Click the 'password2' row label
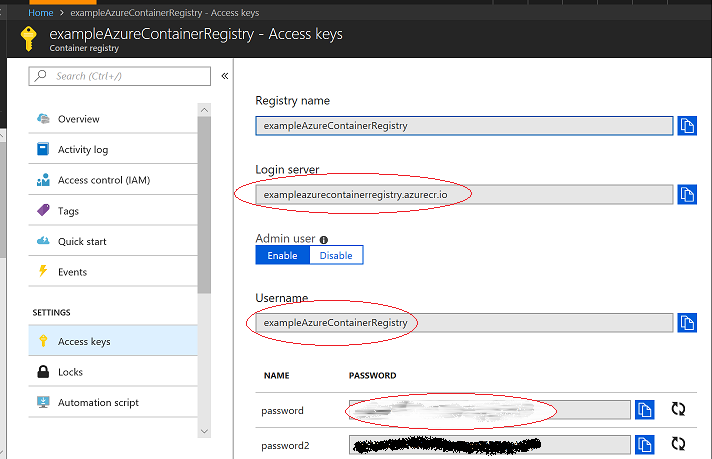The width and height of the screenshot is (712, 459). point(285,446)
